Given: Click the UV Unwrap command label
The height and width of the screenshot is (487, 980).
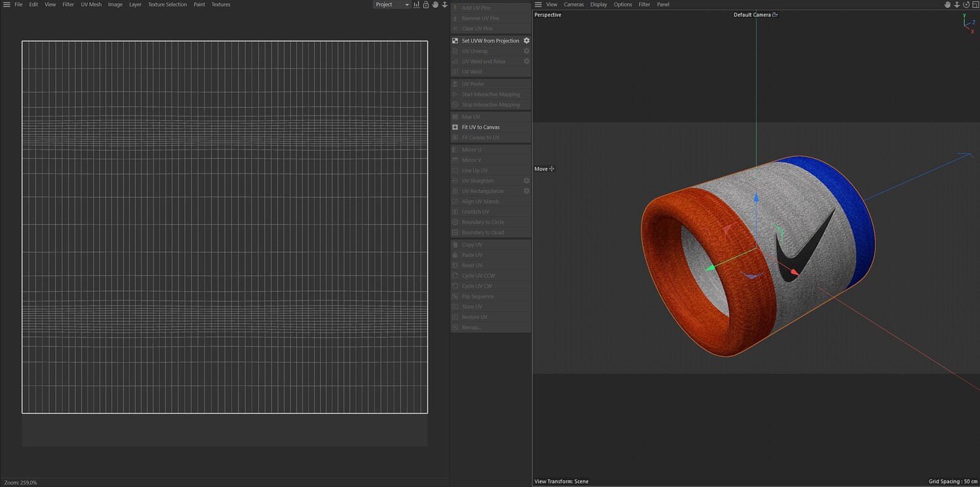Looking at the screenshot, I should point(475,52).
